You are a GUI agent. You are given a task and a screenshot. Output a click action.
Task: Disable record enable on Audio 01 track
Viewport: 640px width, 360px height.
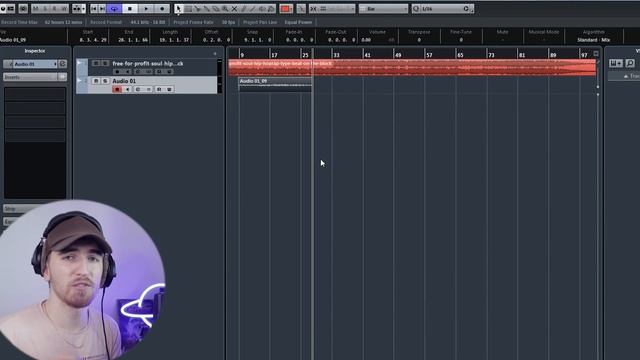pyautogui.click(x=117, y=89)
